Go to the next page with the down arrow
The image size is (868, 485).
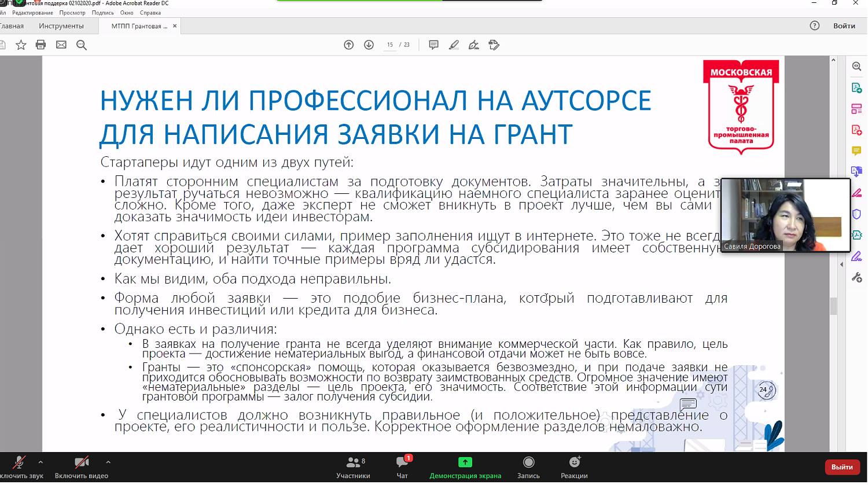coord(369,45)
